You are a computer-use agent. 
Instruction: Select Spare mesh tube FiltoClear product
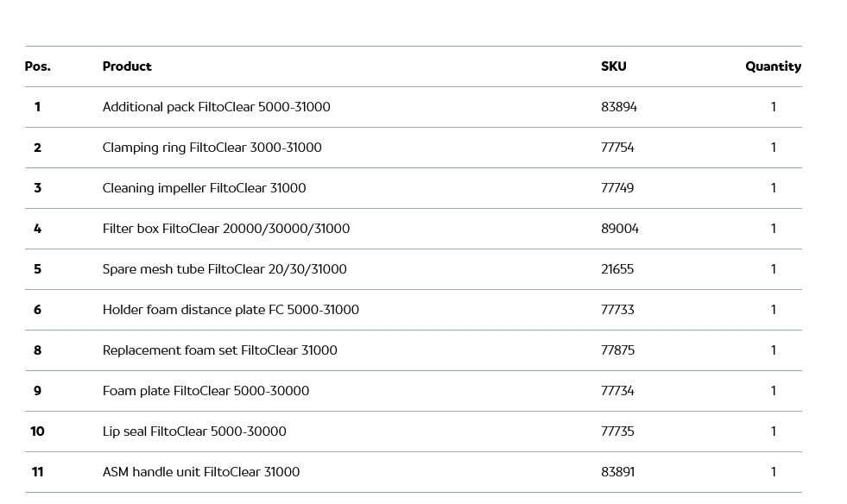224,269
